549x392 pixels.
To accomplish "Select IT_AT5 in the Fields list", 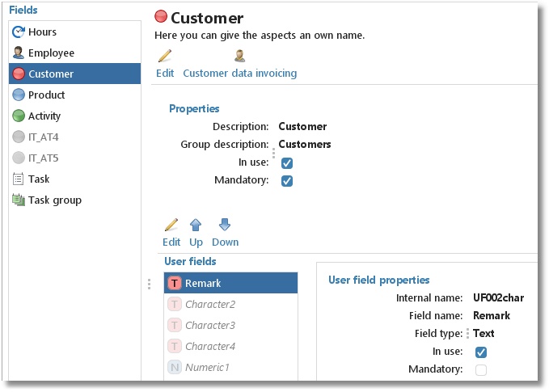I will 75,158.
